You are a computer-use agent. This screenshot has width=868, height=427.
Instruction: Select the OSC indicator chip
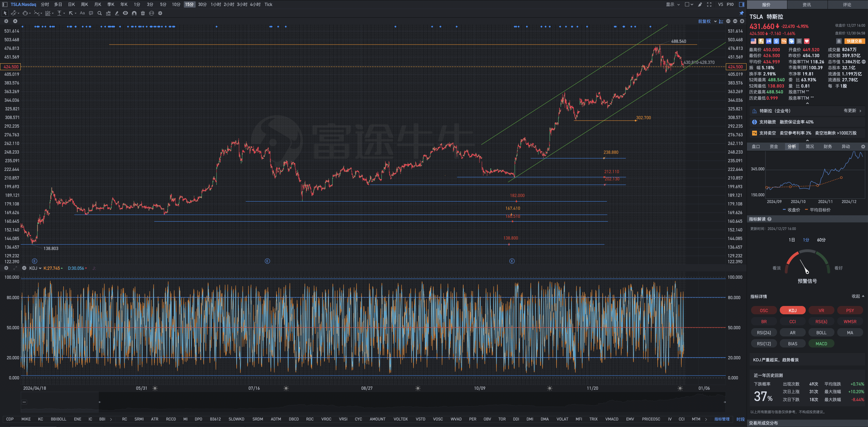point(764,310)
